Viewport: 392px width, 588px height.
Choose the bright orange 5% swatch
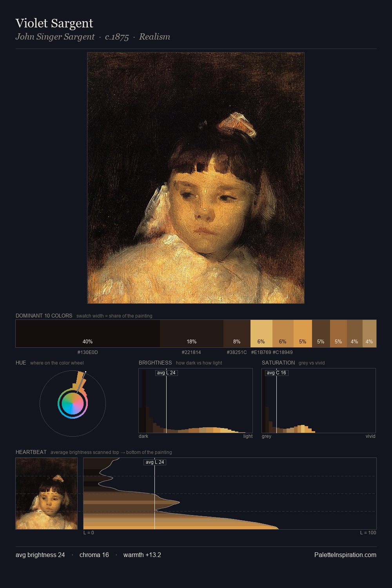(x=303, y=334)
